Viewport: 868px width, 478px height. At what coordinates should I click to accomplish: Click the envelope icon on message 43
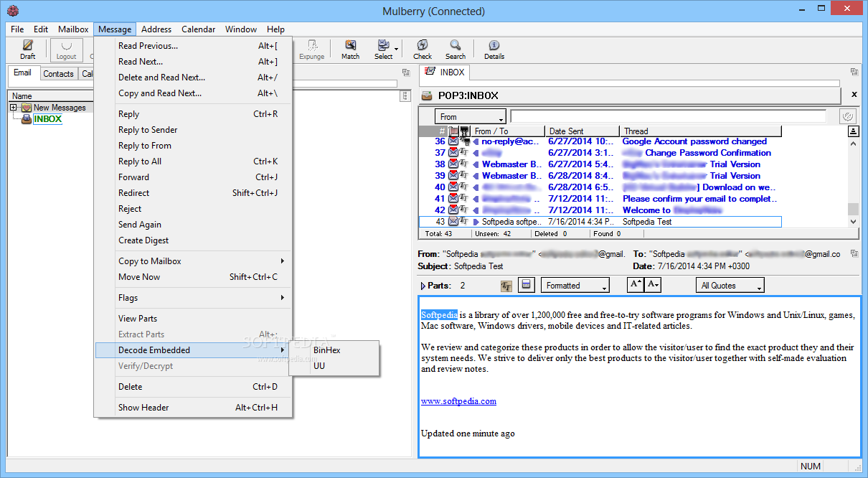(453, 222)
